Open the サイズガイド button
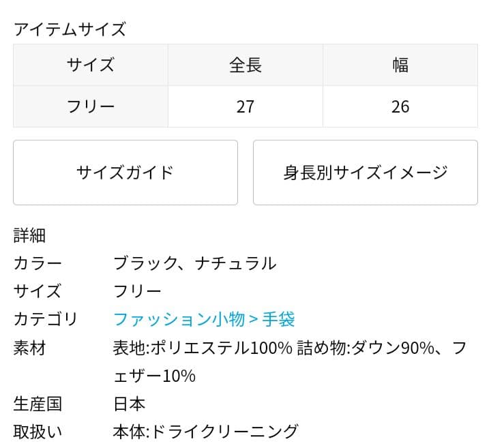This screenshot has width=491, height=448. pyautogui.click(x=125, y=173)
